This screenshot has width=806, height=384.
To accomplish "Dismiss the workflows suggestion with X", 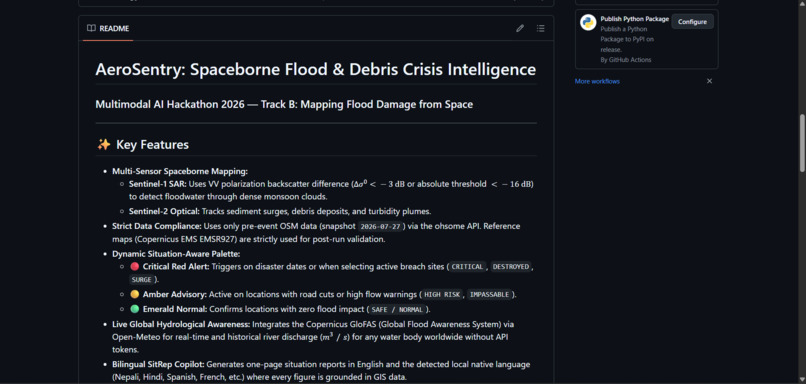I will [709, 81].
